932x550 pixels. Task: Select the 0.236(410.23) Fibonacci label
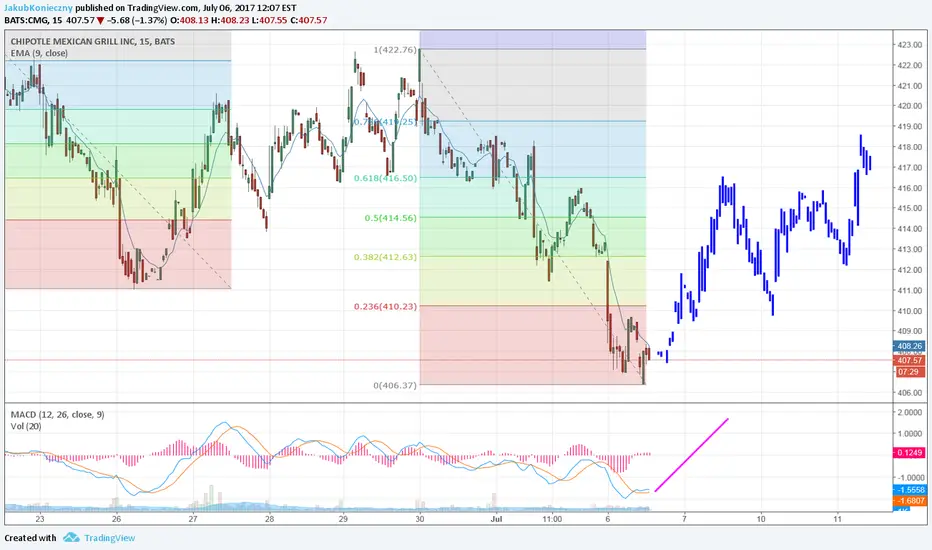pos(385,307)
